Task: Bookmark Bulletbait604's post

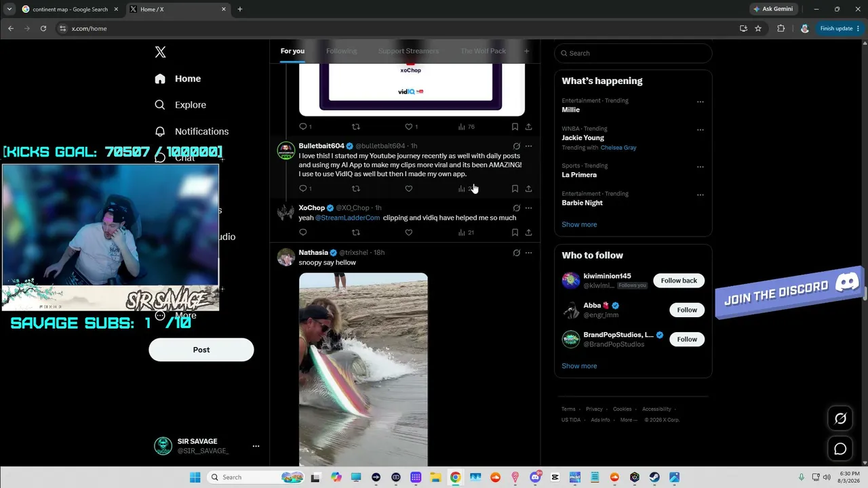Action: [x=515, y=188]
